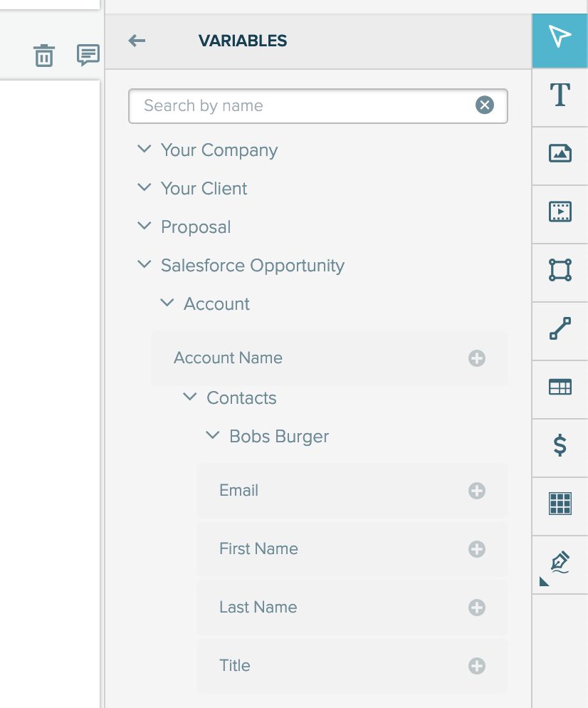Click the Search by name field
The width and height of the screenshot is (588, 708).
coord(318,105)
